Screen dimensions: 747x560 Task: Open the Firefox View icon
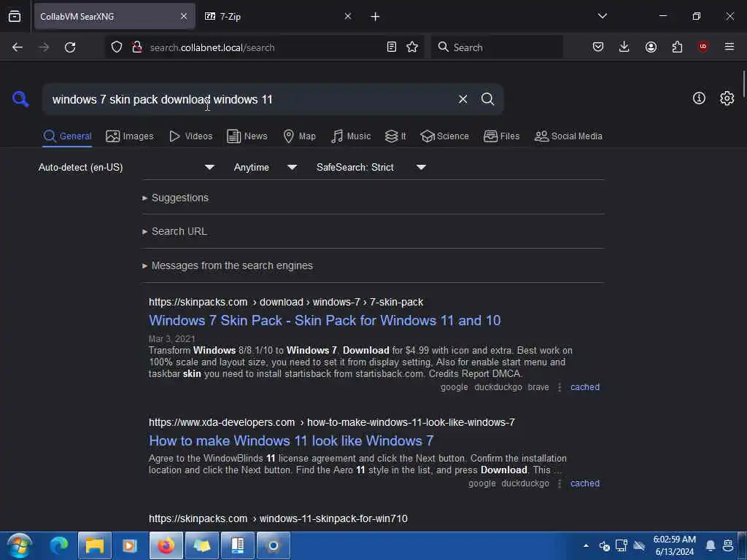pyautogui.click(x=15, y=17)
